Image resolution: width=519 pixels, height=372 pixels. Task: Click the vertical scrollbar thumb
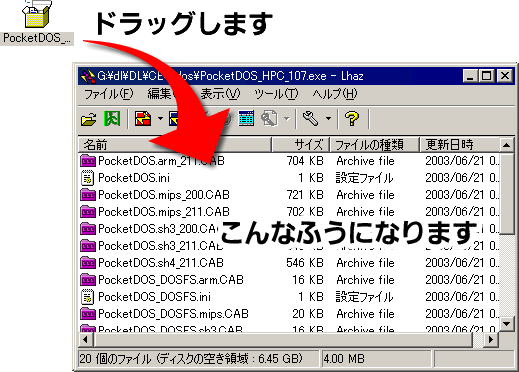click(x=507, y=194)
